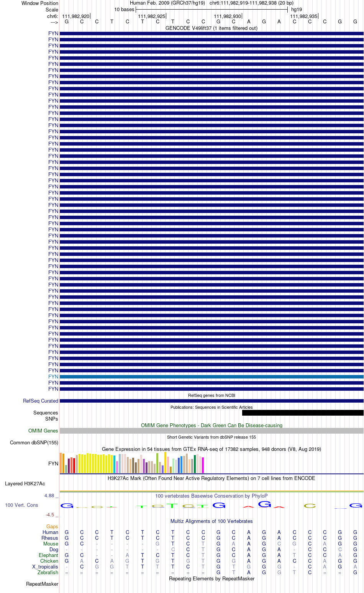Select the Zebrafish alignment row label
This screenshot has width=364, height=593.
[48, 572]
